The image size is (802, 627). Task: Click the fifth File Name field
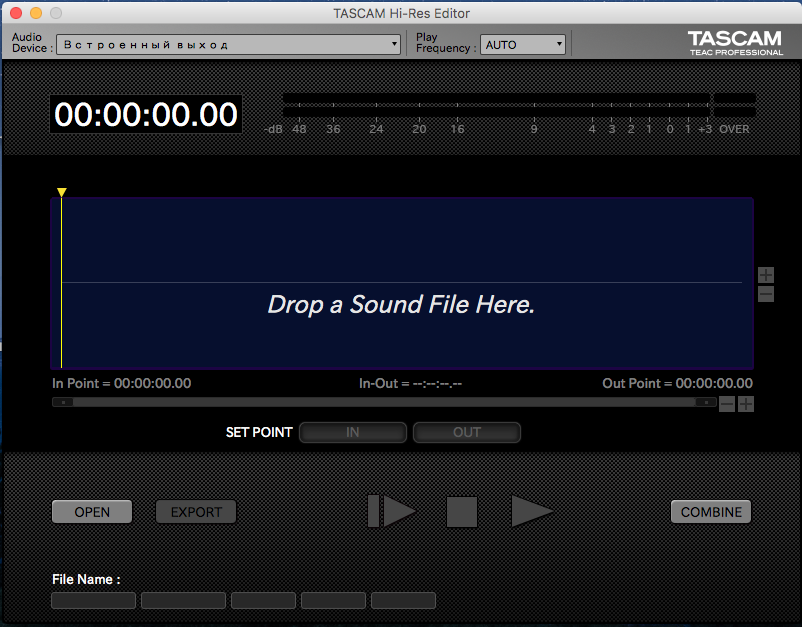pyautogui.click(x=404, y=600)
